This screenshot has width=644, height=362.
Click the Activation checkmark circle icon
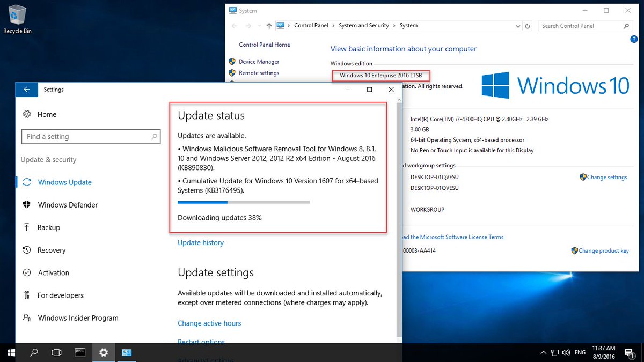coord(27,272)
